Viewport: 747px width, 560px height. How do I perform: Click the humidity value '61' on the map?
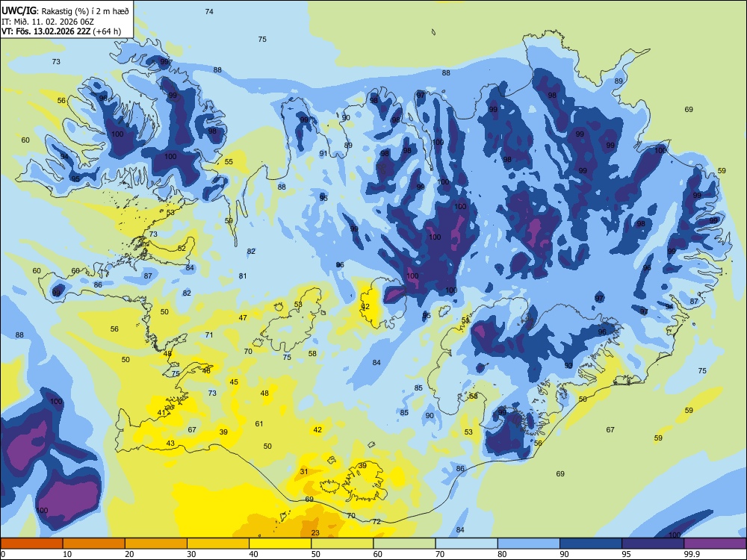pyautogui.click(x=259, y=423)
